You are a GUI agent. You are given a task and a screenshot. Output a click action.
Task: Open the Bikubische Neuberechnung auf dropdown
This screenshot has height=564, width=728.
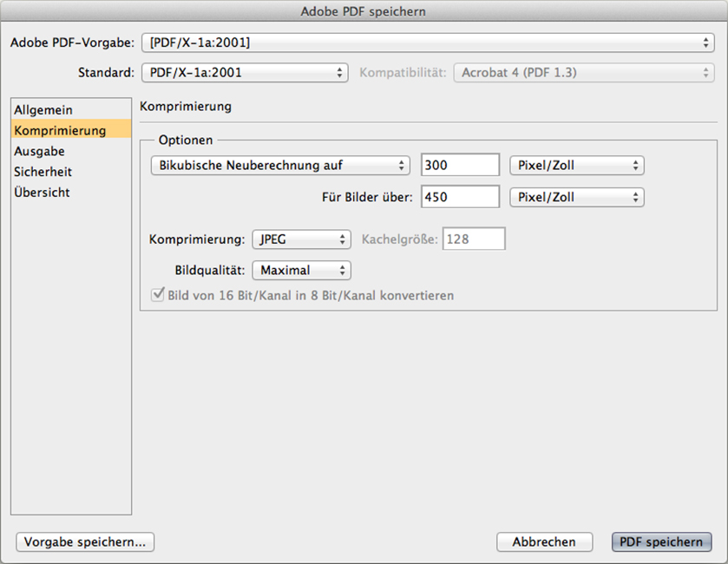[x=280, y=165]
